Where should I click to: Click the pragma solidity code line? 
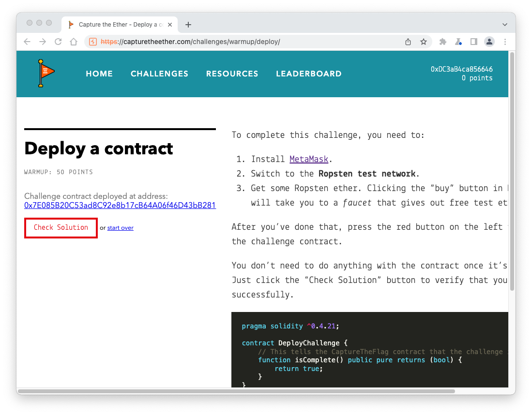tap(290, 326)
